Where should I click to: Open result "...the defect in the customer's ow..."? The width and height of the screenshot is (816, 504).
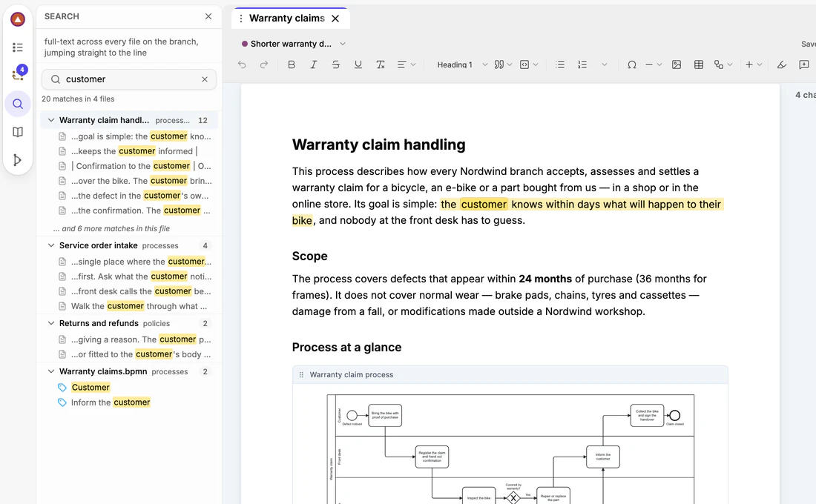click(135, 196)
